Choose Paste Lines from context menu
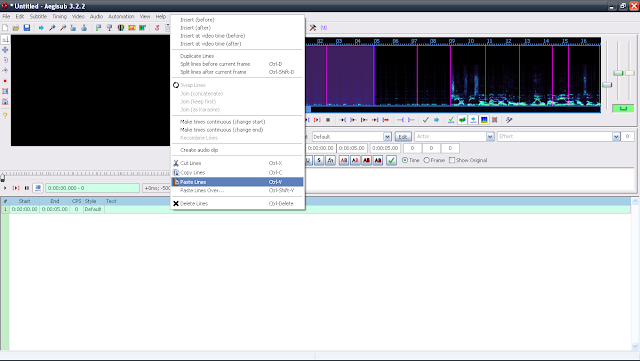Screen dimensions: 640x361 point(237,182)
